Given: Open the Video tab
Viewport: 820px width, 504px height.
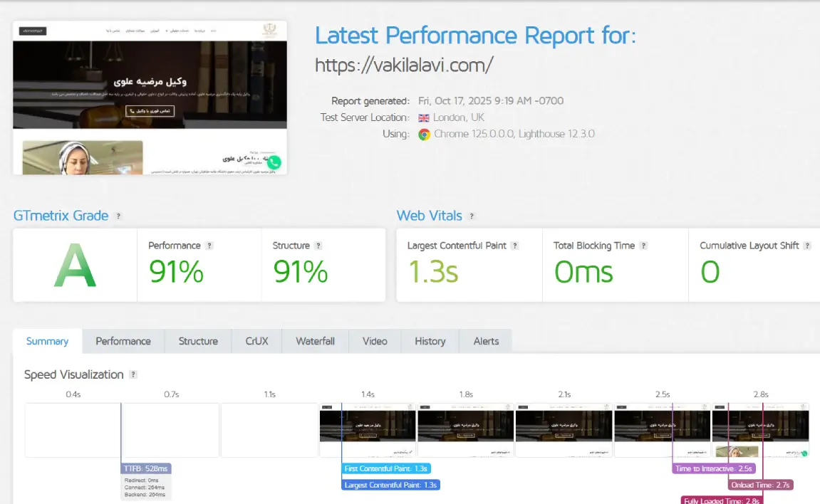Looking at the screenshot, I should pyautogui.click(x=375, y=341).
